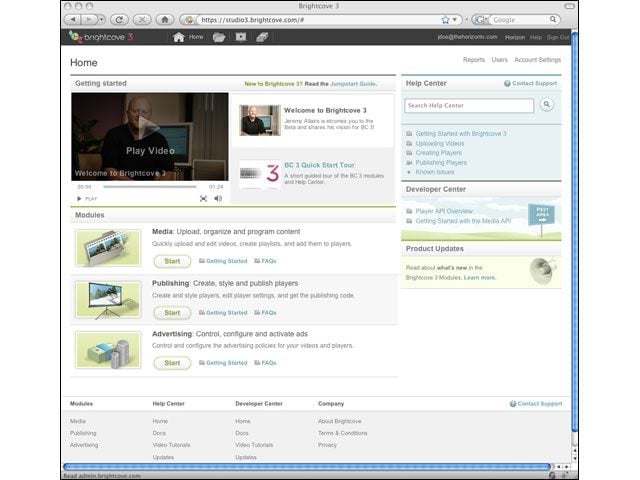Click the Media module film folder image
The width and height of the screenshot is (640, 480).
point(108,248)
